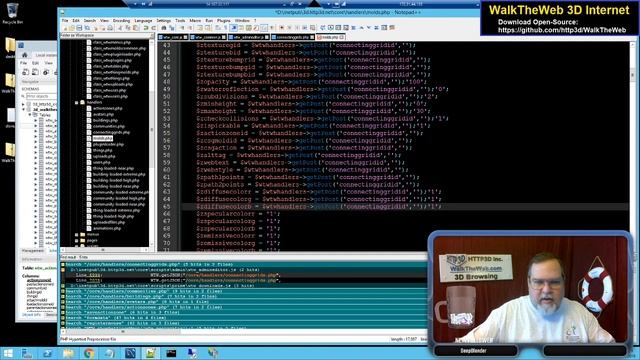Click the Save All toolbar icon

pos(87,28)
